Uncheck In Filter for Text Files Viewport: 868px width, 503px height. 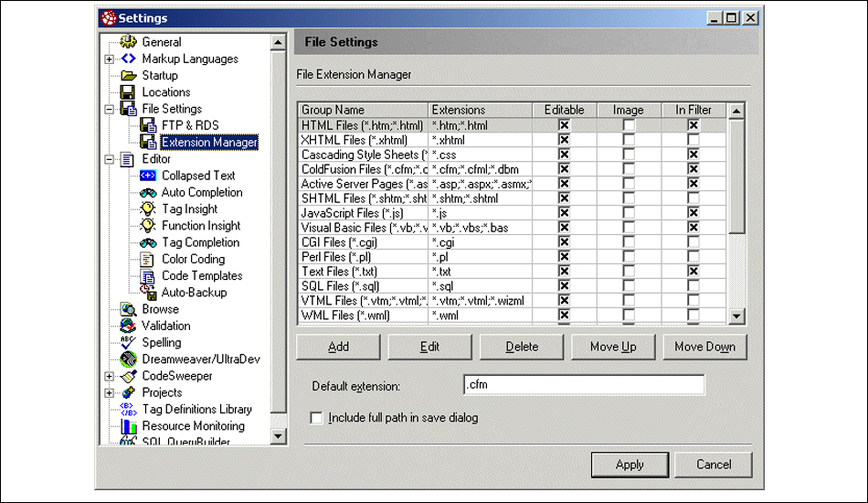693,272
